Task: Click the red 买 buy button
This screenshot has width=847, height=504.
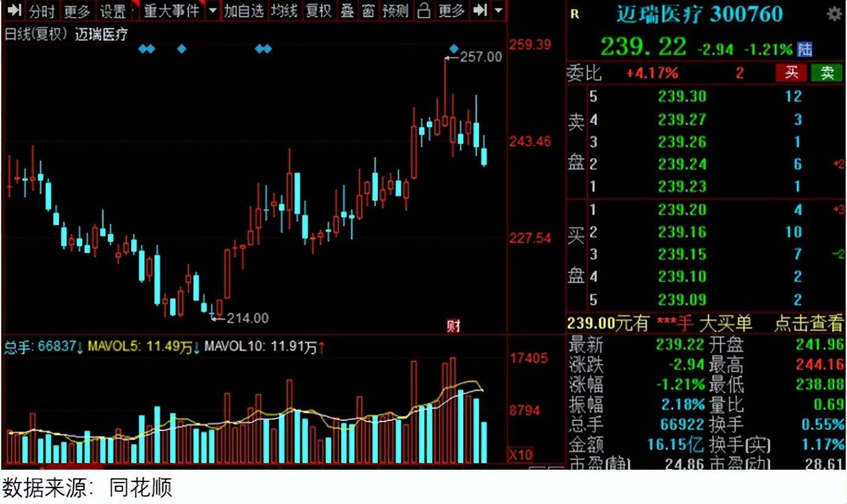Action: (791, 73)
